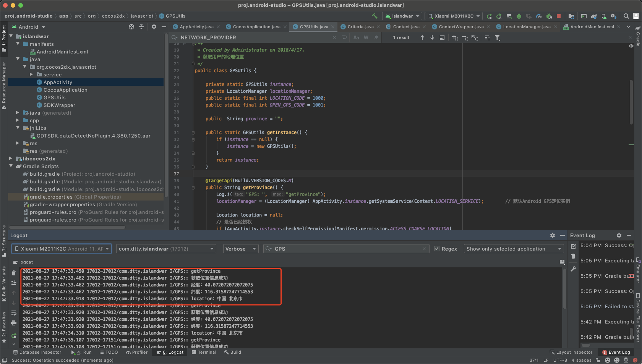
Task: Open the Android project view dropdown
Action: (x=29, y=27)
